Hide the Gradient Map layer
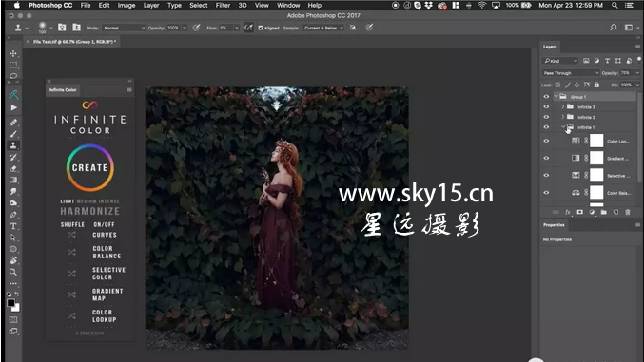The image size is (644, 362). (546, 158)
